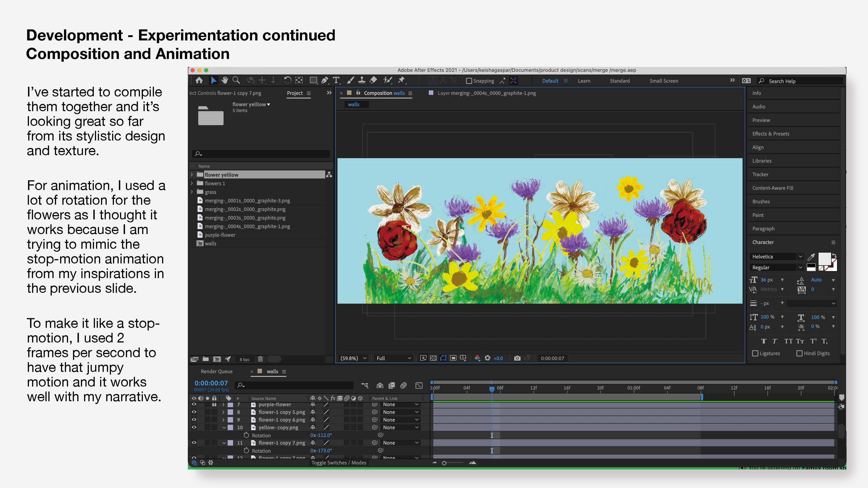Select the Puppet Pin tool

[401, 80]
